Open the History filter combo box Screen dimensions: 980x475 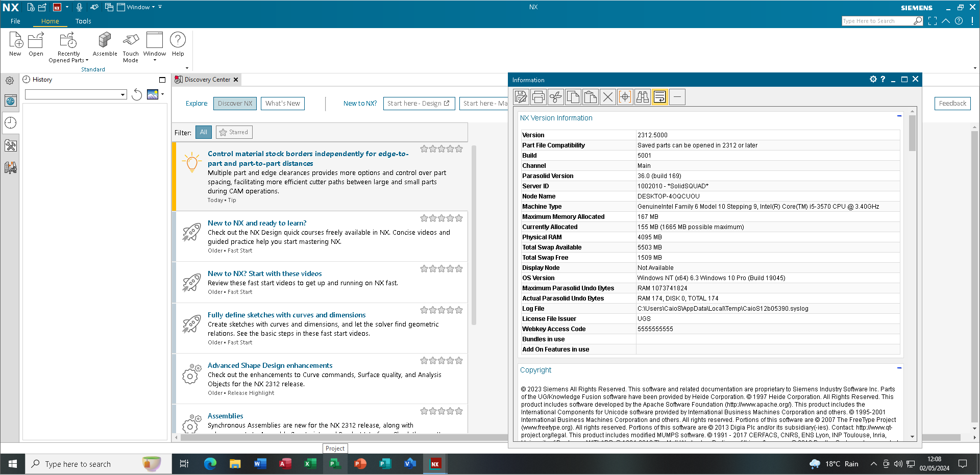(x=76, y=94)
